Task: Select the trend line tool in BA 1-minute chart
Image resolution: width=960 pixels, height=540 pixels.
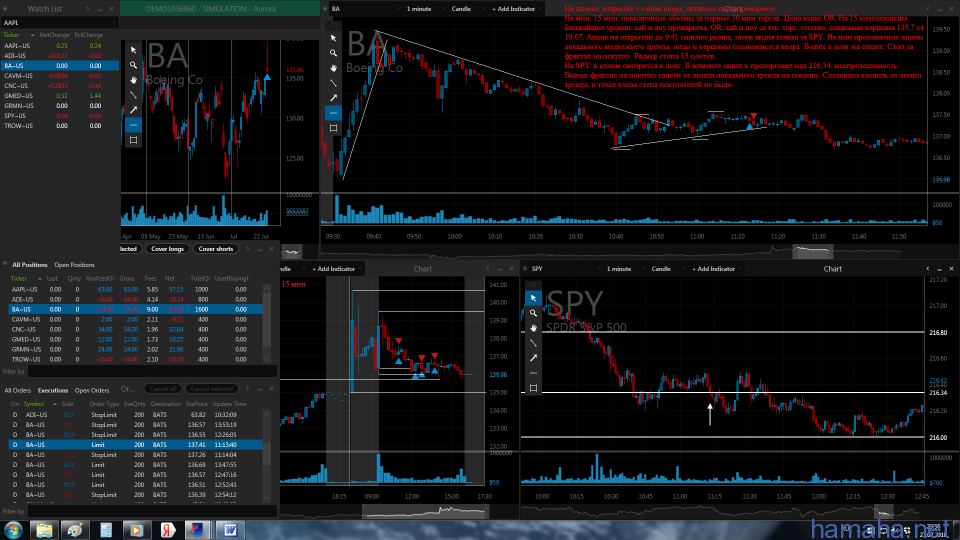Action: point(333,83)
